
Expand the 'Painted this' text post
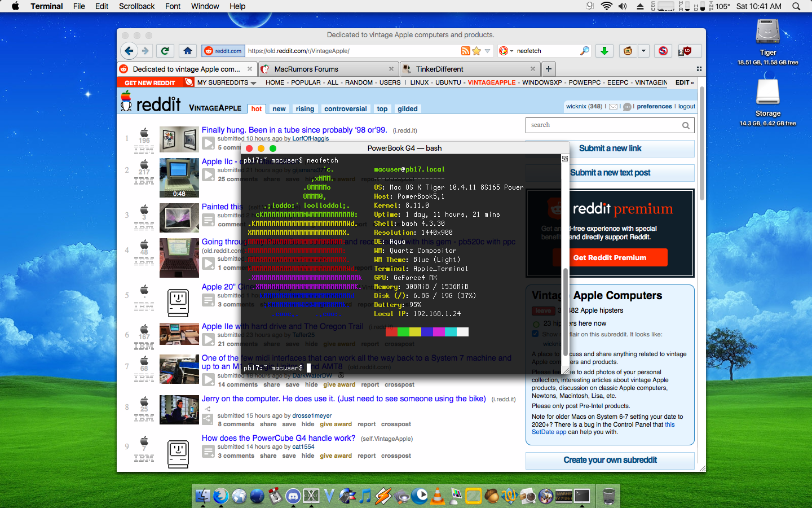click(209, 220)
